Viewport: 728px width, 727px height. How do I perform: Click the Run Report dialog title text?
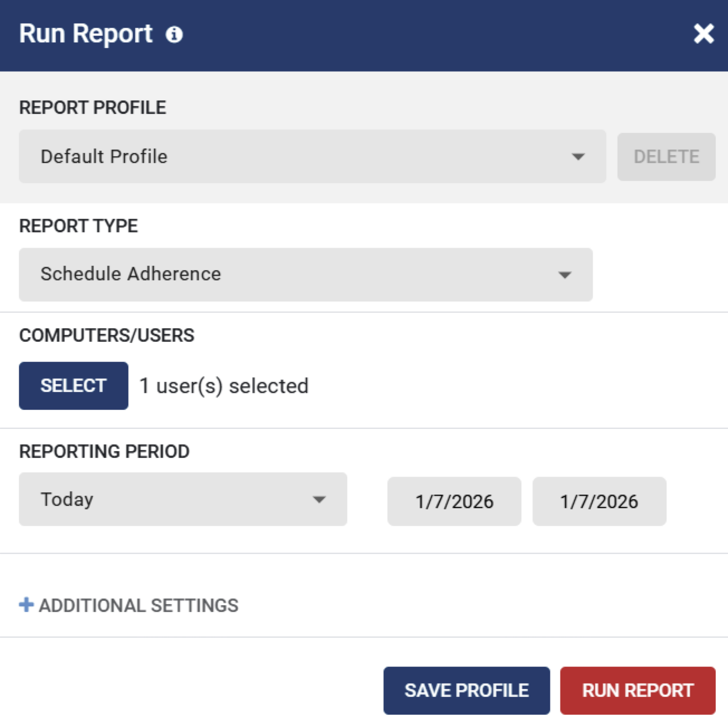(x=85, y=34)
